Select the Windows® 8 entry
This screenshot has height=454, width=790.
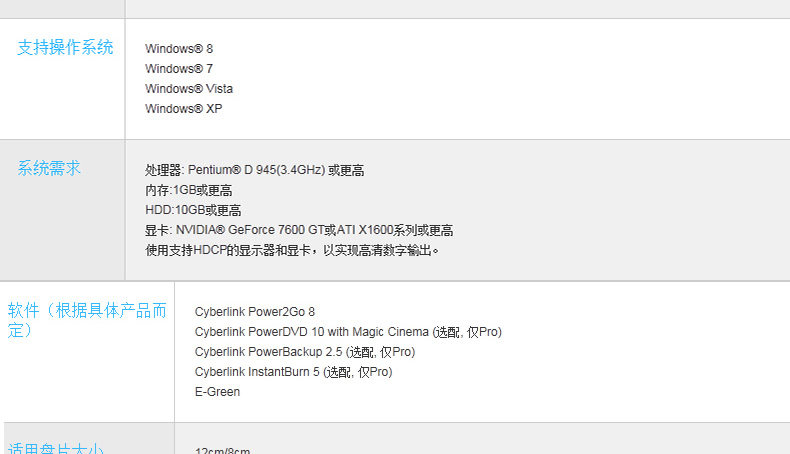pyautogui.click(x=179, y=49)
